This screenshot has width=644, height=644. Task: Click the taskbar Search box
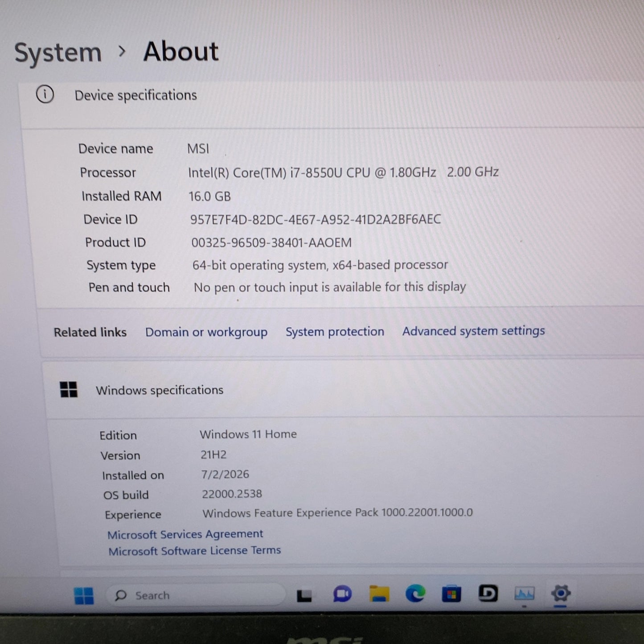(x=195, y=595)
